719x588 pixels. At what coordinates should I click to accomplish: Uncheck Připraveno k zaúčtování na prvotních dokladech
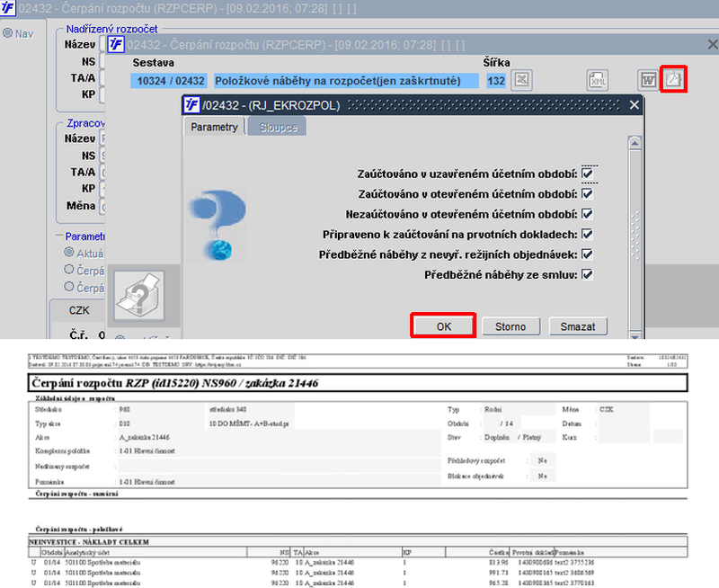point(588,235)
